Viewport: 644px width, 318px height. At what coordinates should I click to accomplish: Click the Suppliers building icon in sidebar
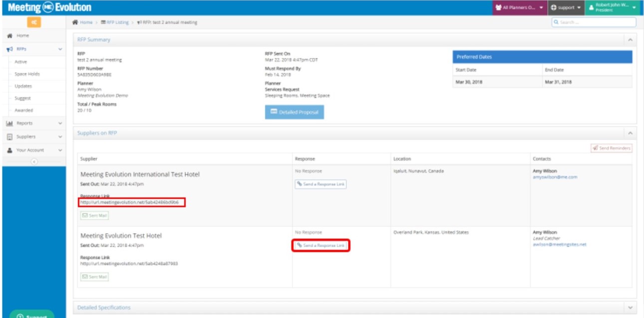pyautogui.click(x=9, y=137)
